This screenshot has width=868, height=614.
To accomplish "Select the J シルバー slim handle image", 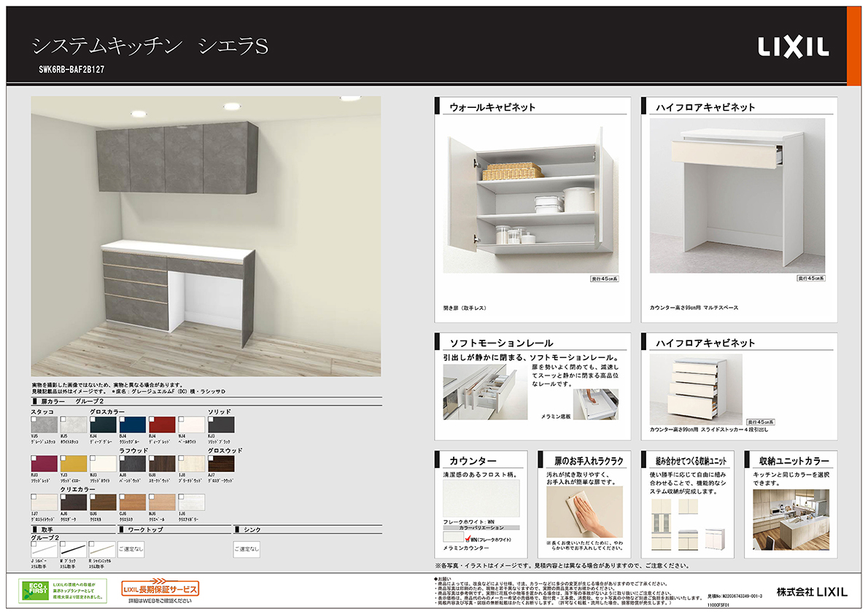I will (44, 549).
